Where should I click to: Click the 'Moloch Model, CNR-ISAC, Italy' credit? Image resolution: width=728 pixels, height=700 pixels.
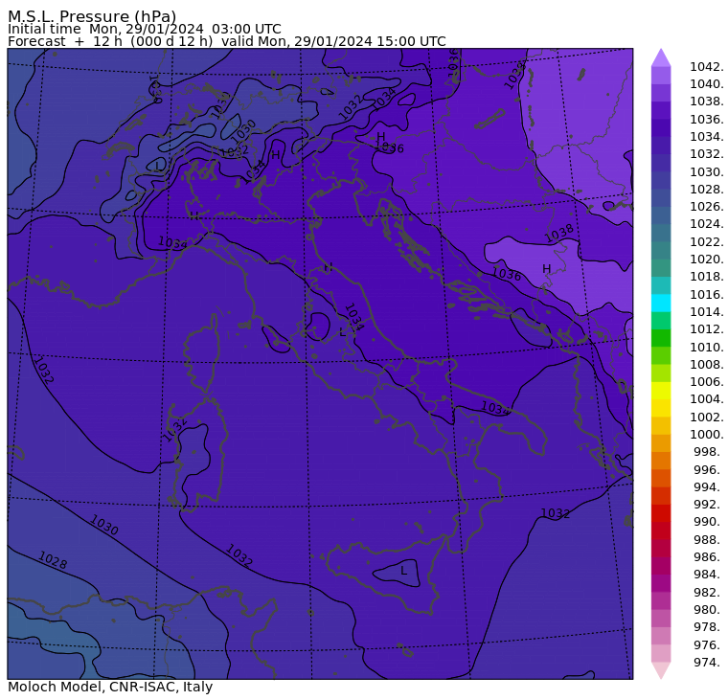[110, 687]
